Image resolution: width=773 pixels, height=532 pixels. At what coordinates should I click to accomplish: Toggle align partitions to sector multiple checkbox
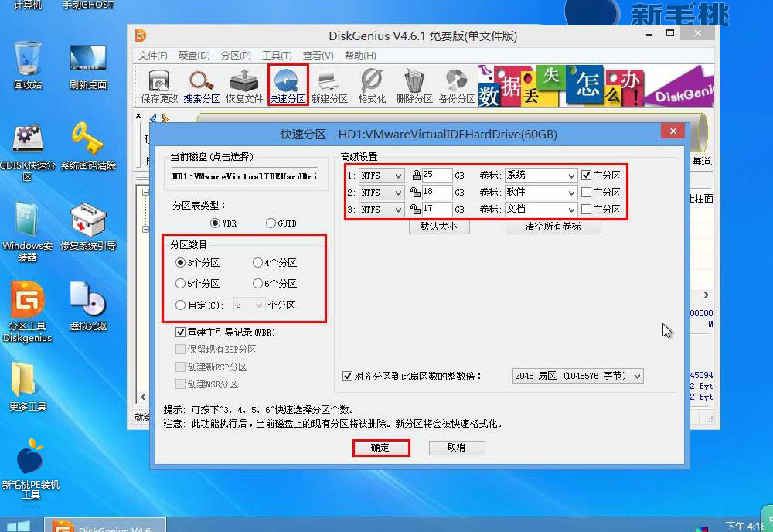click(347, 377)
